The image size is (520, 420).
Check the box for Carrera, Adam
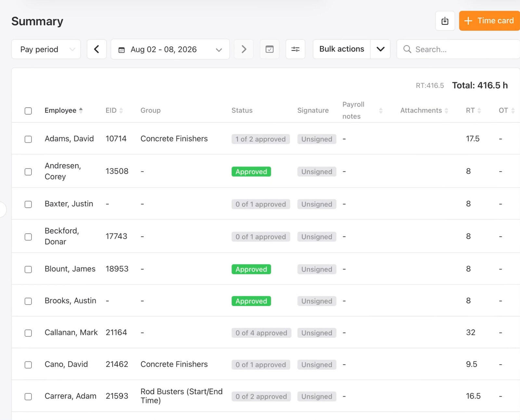(x=28, y=397)
